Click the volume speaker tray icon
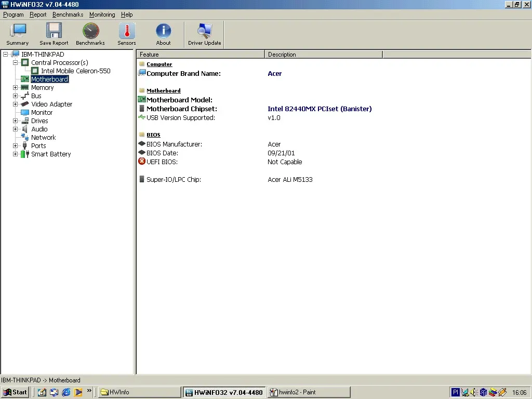The image size is (532, 399). coord(474,392)
